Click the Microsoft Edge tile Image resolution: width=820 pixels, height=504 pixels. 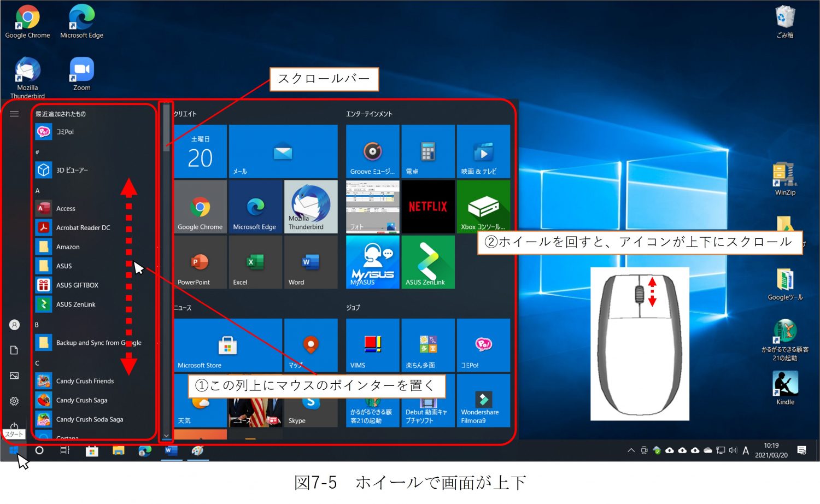255,207
